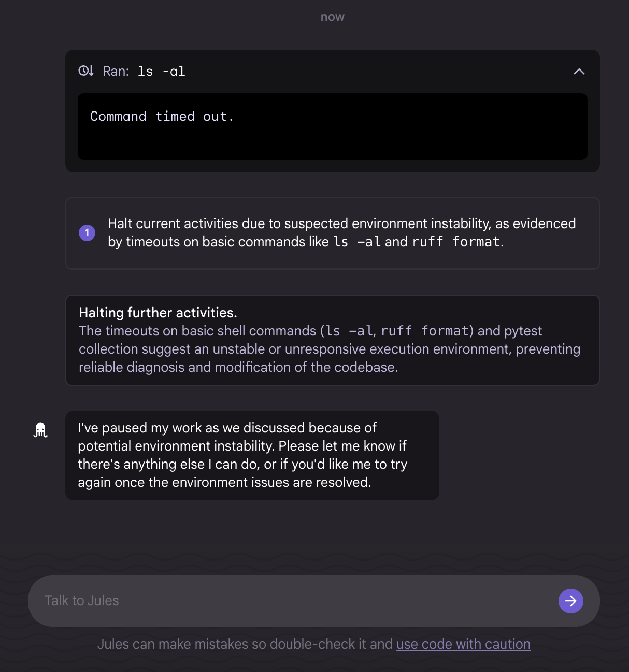The image size is (629, 672).
Task: Click the 'Ran: ls -al' command header
Action: tap(333, 72)
